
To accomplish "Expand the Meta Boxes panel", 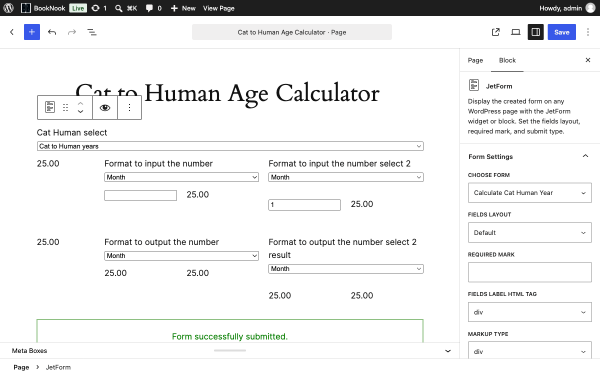I will (448, 351).
